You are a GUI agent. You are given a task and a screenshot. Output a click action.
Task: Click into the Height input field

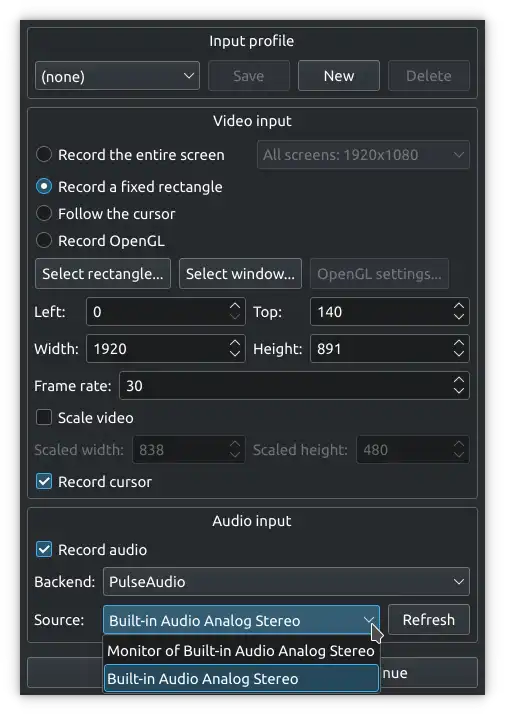coord(381,349)
